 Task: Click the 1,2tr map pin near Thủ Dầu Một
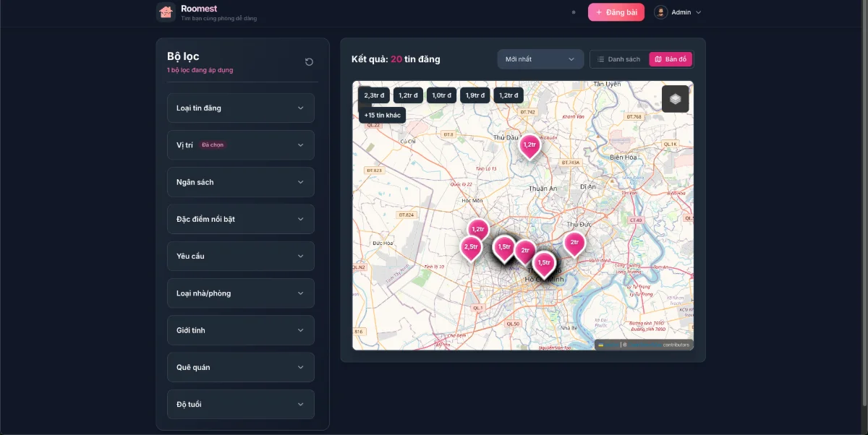pyautogui.click(x=529, y=145)
